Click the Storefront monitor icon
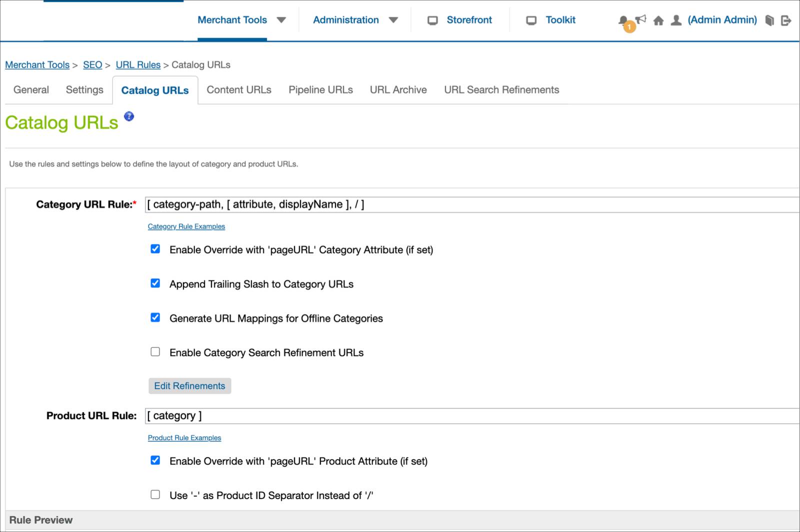800x532 pixels. [x=432, y=20]
